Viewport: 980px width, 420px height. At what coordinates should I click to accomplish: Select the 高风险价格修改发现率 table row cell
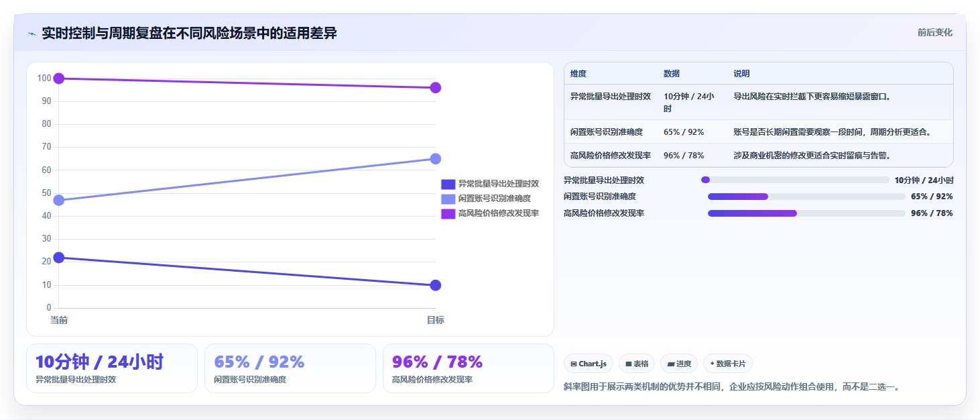pos(611,156)
